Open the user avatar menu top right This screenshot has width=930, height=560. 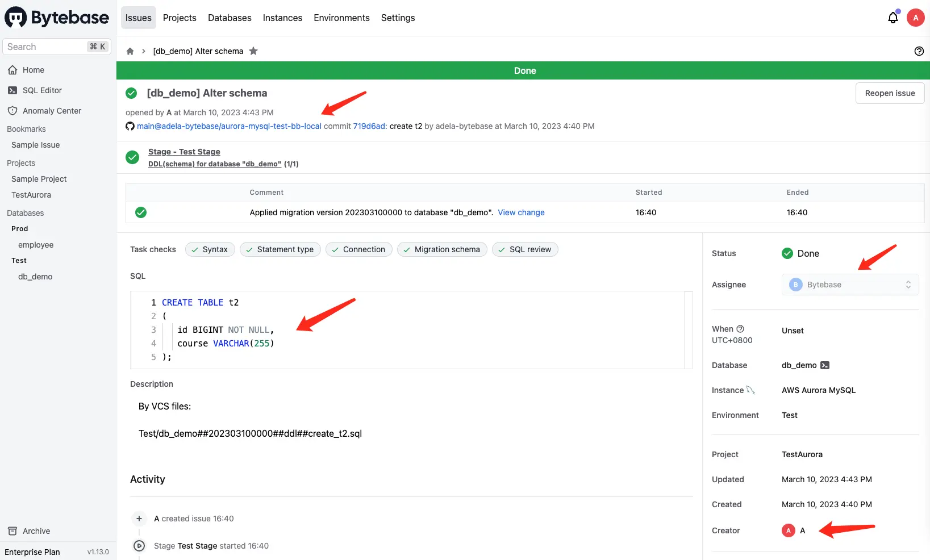(x=915, y=18)
